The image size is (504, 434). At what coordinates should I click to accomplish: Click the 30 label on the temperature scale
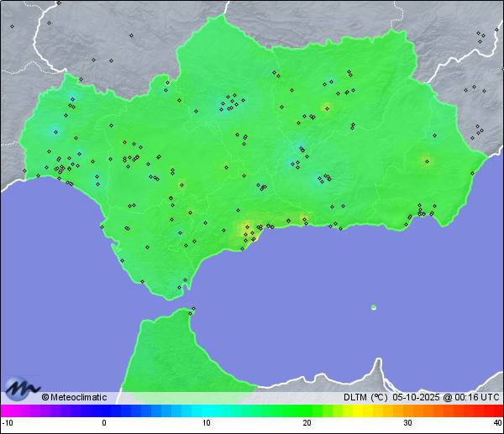(x=407, y=423)
